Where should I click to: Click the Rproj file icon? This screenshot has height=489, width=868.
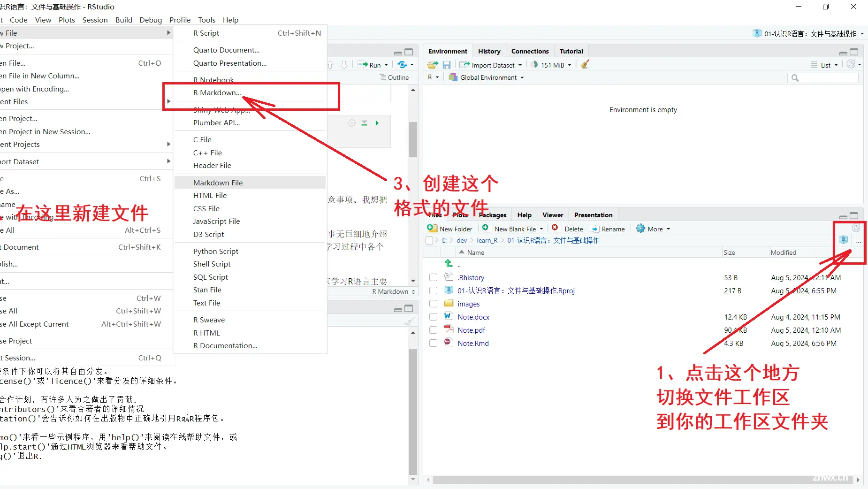coord(449,290)
